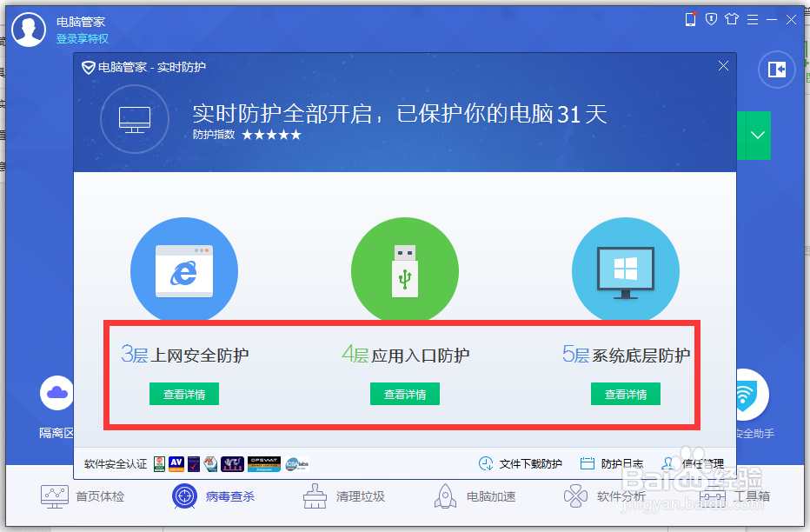Open the hamburger main menu
Screen dimensions: 810x532
click(752, 18)
